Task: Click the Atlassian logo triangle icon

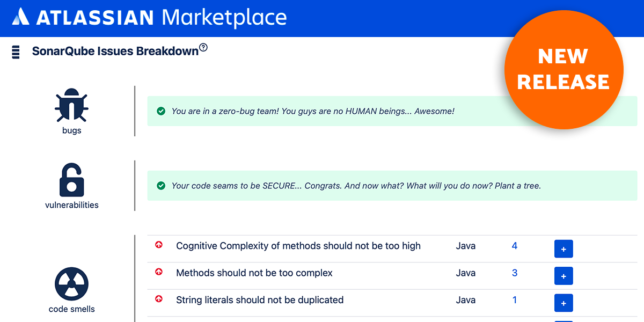Action: 21,17
